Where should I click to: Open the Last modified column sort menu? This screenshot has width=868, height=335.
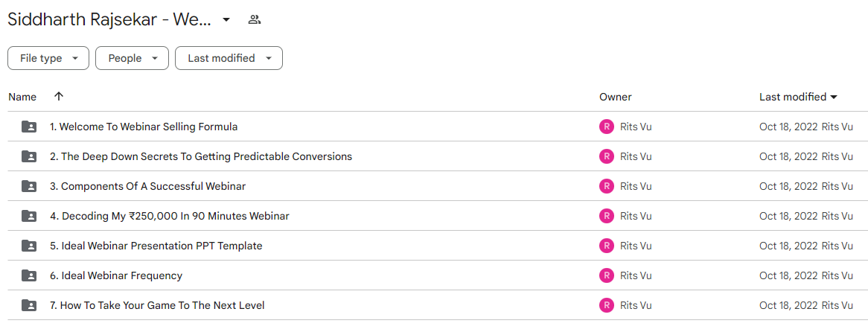click(798, 97)
